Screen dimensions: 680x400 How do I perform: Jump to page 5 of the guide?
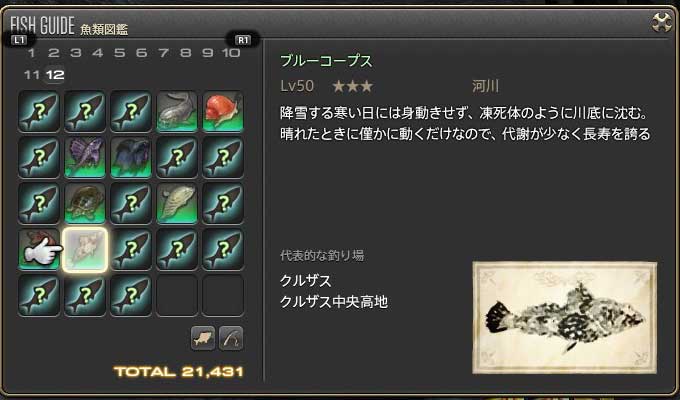point(119,53)
